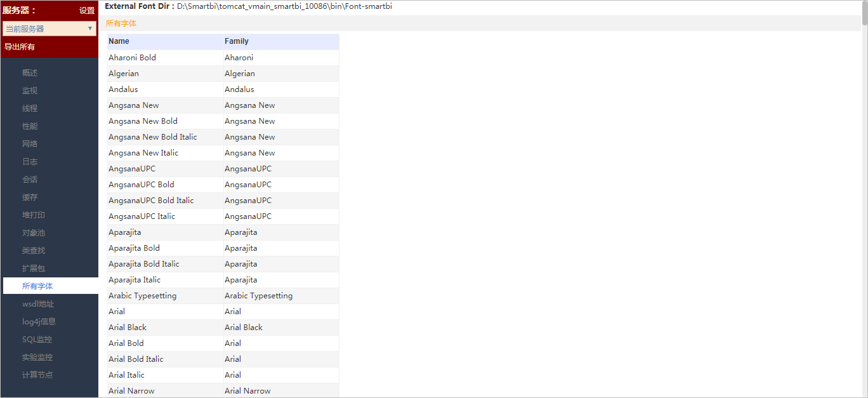Click the Arial Italic name cell
Screen dimensions: 868x398
pyautogui.click(x=165, y=375)
